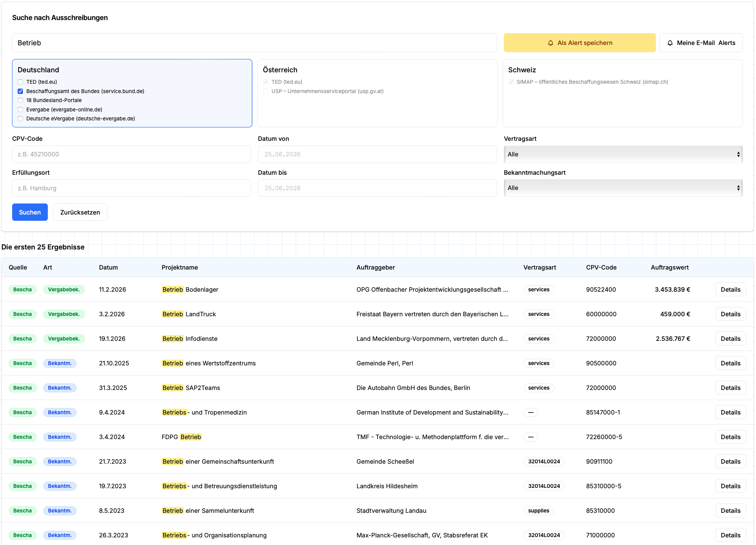This screenshot has width=756, height=545.
Task: Open Details for Betrieb Bodenlager
Action: coord(730,290)
